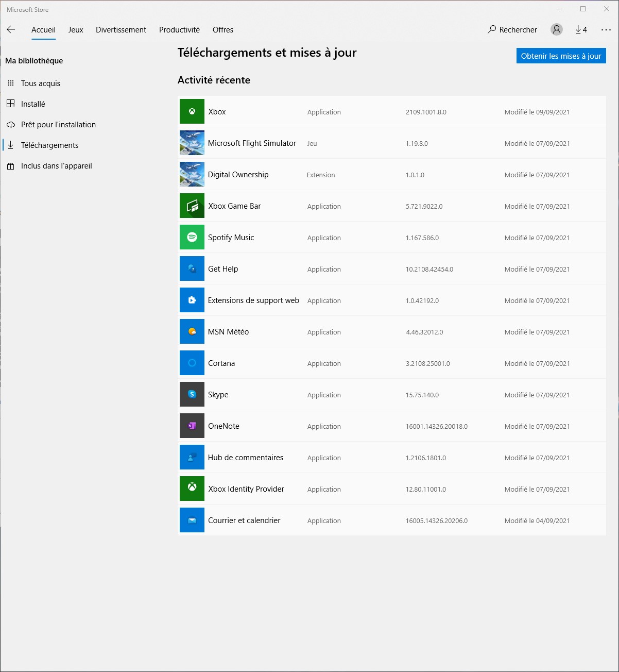
Task: Click the cloud icon for Prêt pour l'installation
Action: coord(11,125)
